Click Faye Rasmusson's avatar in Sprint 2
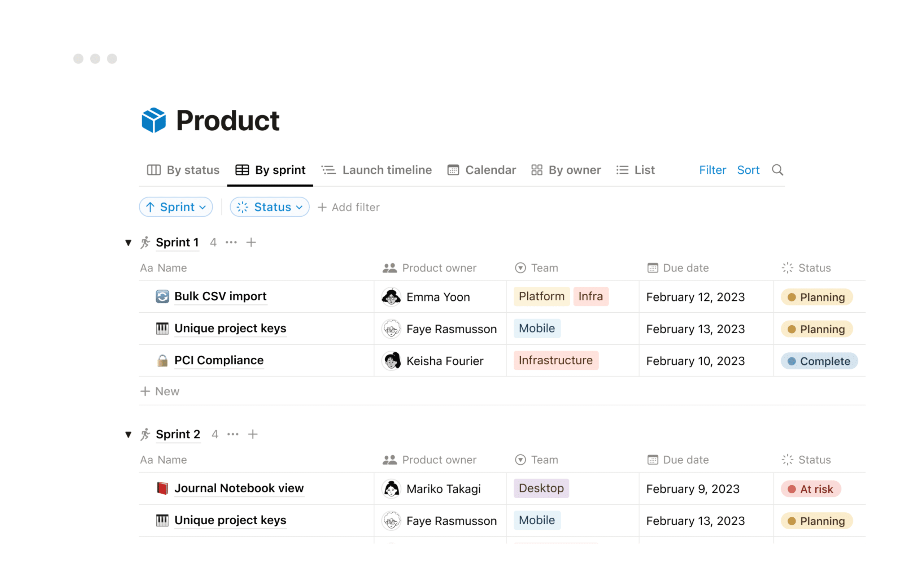This screenshot has width=924, height=582. click(x=391, y=521)
